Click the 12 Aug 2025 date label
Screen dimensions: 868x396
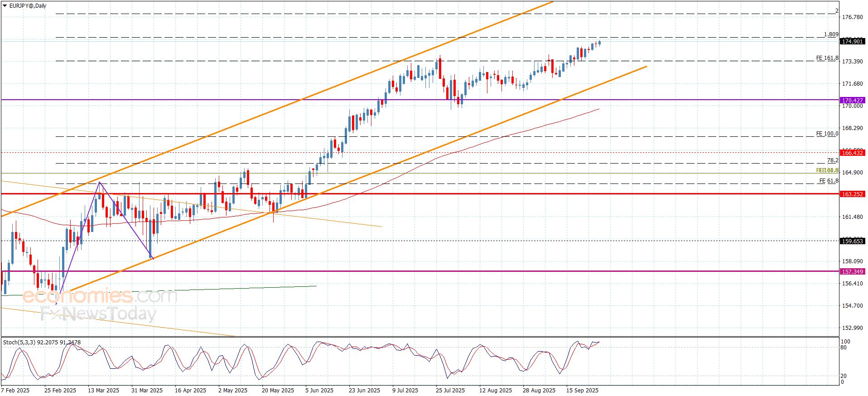[496, 390]
